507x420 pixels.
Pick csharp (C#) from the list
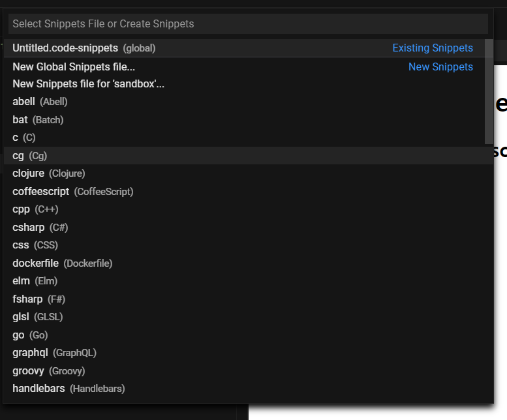40,228
